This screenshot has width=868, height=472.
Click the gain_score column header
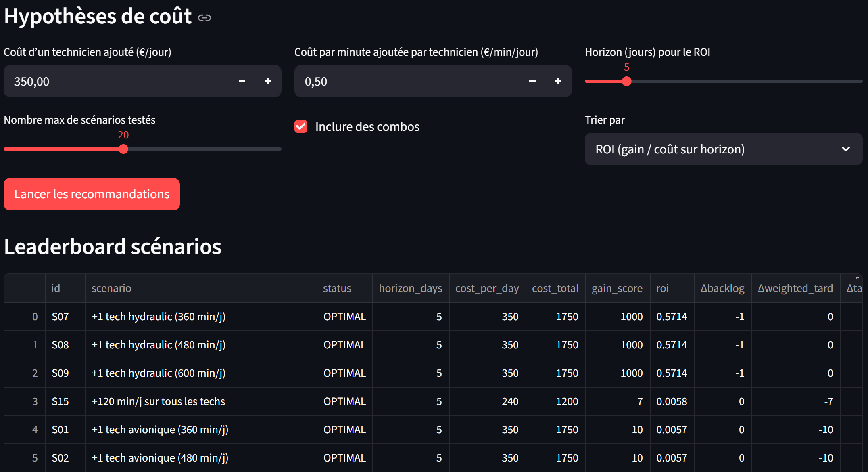pos(617,288)
